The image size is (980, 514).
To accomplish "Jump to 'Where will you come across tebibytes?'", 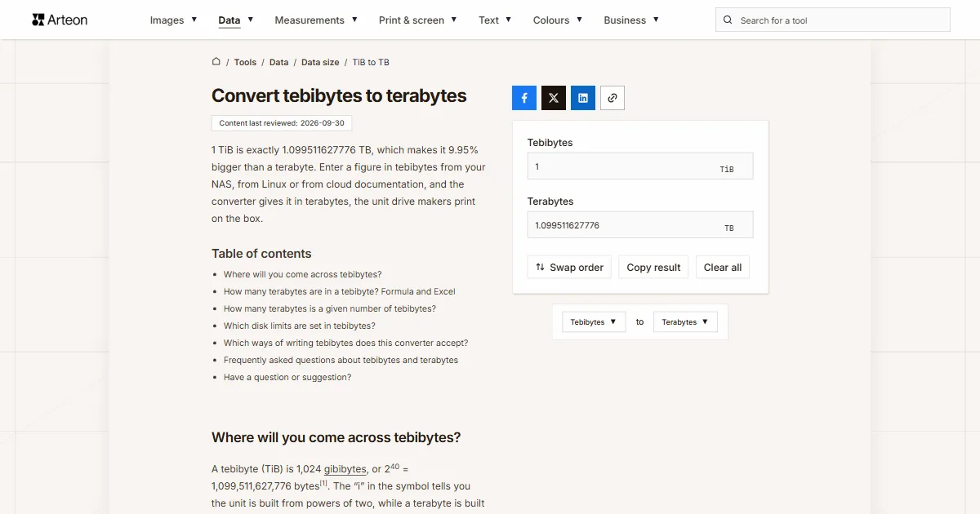I will click(303, 275).
